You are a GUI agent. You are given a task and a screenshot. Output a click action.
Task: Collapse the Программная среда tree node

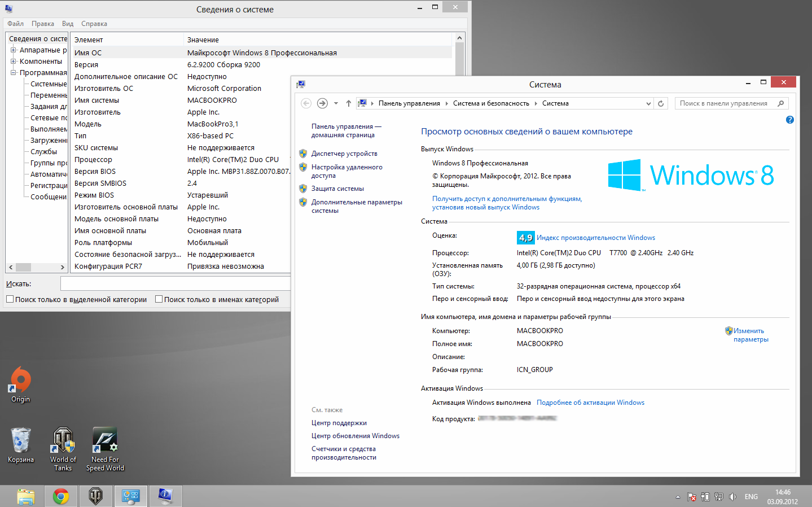pos(13,73)
